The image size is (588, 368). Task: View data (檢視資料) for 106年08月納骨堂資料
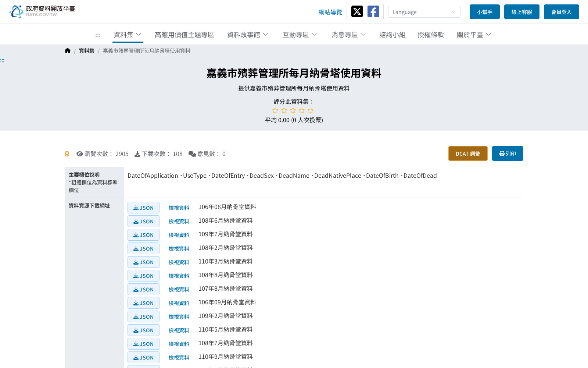179,208
